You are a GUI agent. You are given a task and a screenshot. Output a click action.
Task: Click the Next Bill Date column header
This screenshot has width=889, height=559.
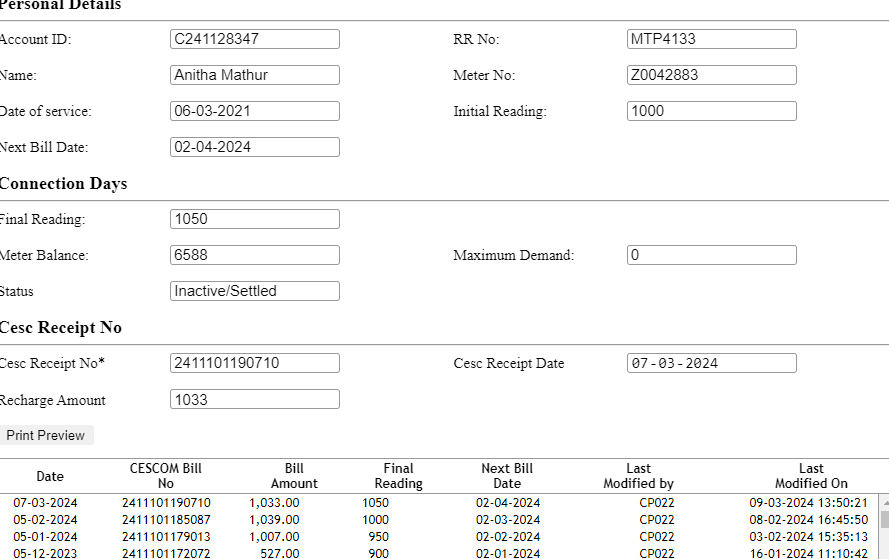[507, 476]
